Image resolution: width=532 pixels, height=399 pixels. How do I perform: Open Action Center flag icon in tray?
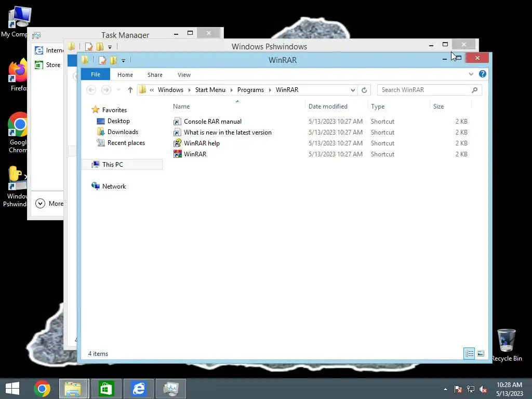[458, 389]
